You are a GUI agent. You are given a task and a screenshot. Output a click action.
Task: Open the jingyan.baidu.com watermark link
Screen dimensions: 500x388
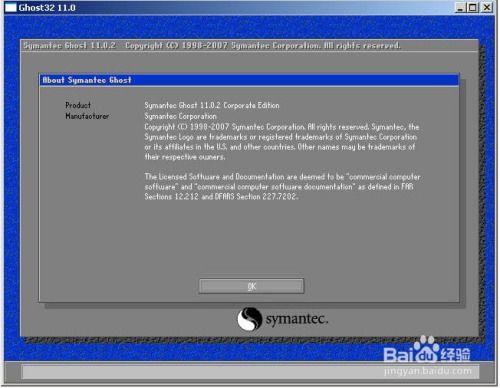(x=428, y=371)
